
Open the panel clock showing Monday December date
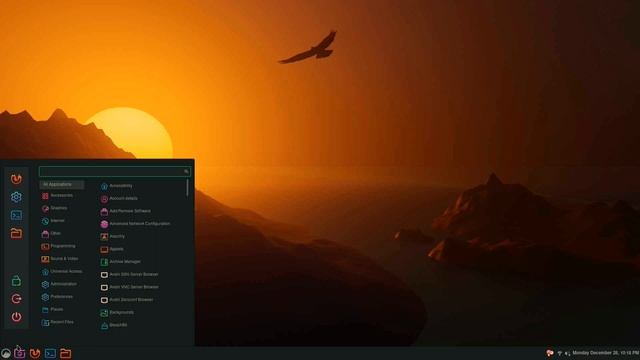tap(605, 353)
